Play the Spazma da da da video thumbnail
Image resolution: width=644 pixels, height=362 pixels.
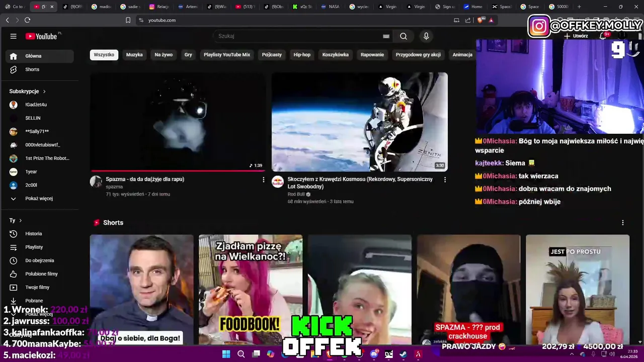click(x=178, y=122)
